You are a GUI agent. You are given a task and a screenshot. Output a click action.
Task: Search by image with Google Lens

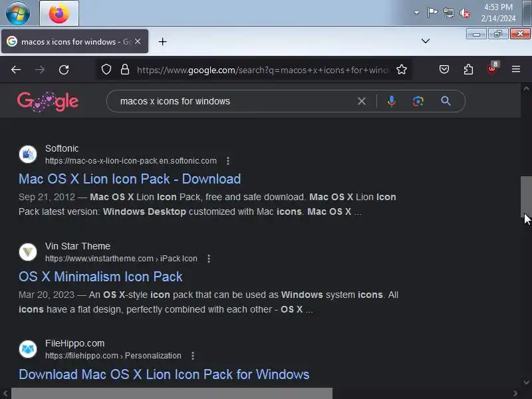[x=418, y=101]
